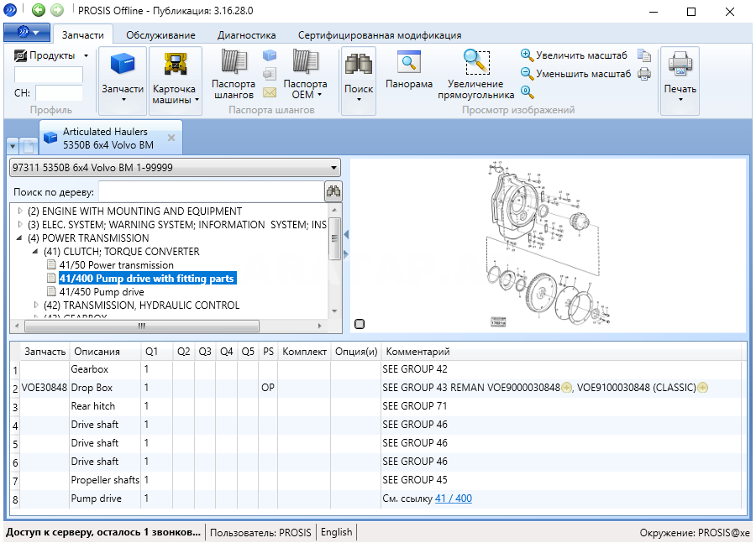Click the English language status bar entry
Viewport: 756px width, 543px height.
[337, 532]
